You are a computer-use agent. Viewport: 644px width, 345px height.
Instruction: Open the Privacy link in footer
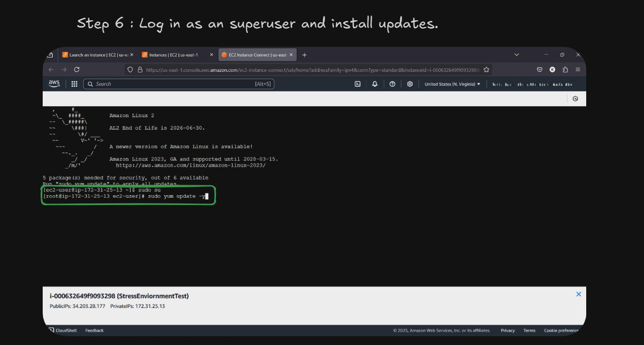click(x=508, y=330)
